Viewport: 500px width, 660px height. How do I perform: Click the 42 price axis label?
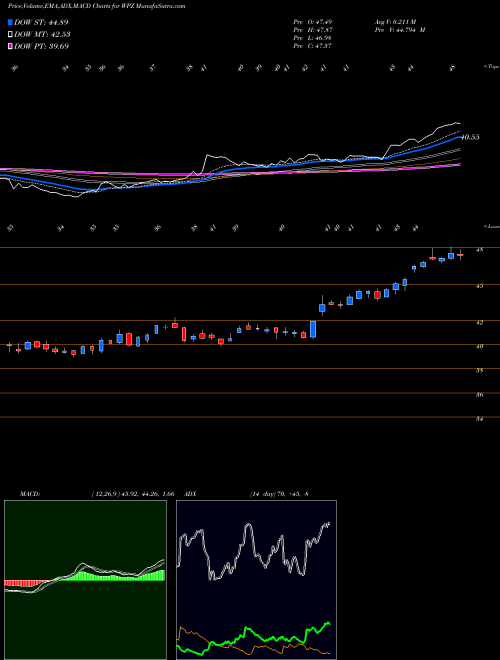pos(479,322)
